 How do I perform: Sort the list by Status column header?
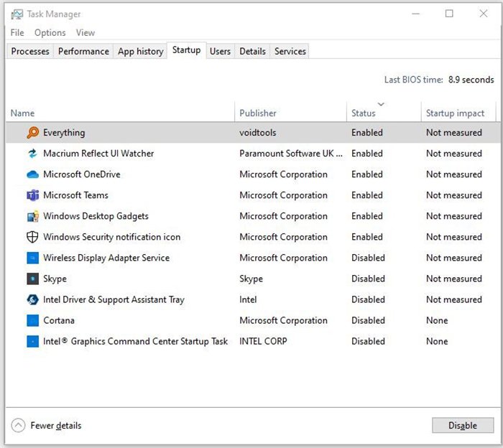point(364,113)
